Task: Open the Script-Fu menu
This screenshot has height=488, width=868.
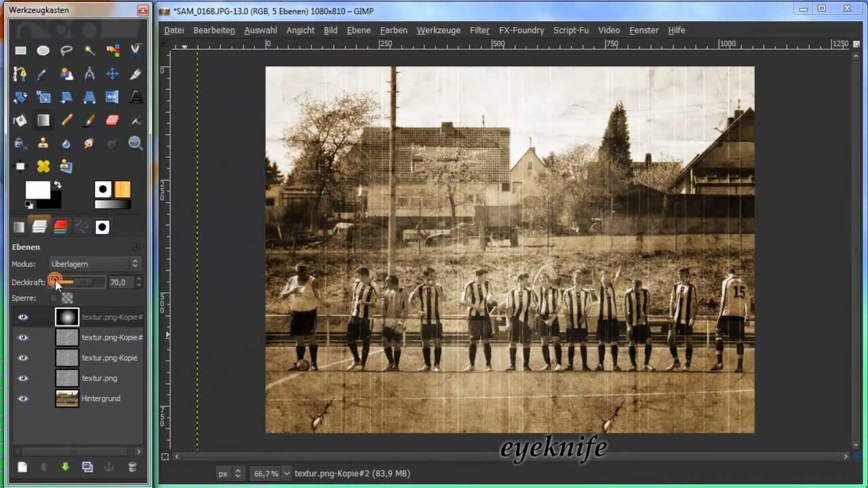Action: tap(571, 30)
